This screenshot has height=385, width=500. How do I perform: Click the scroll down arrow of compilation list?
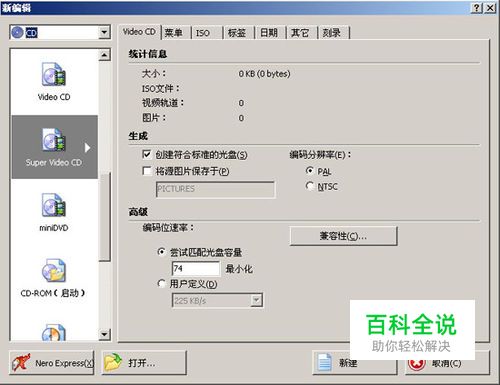click(105, 334)
